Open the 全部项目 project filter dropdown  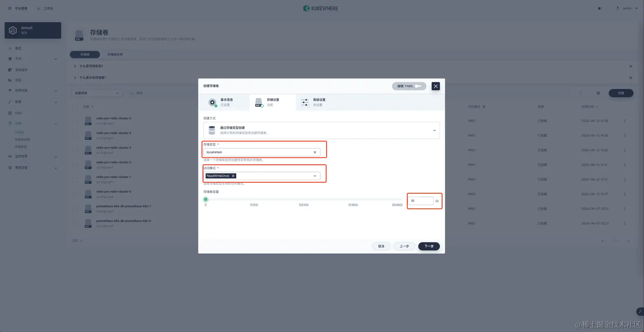[97, 93]
